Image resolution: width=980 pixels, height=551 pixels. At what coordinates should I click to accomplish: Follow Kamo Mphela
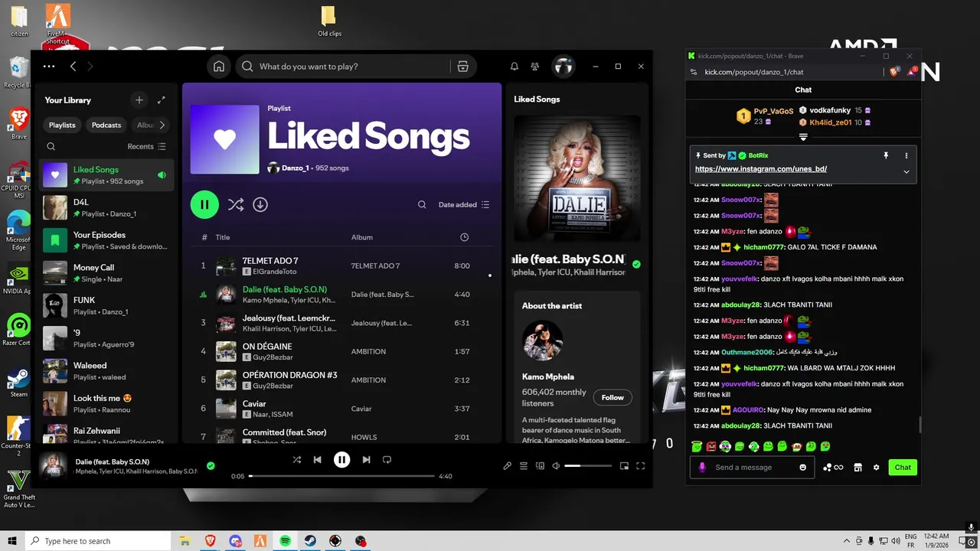click(x=612, y=397)
